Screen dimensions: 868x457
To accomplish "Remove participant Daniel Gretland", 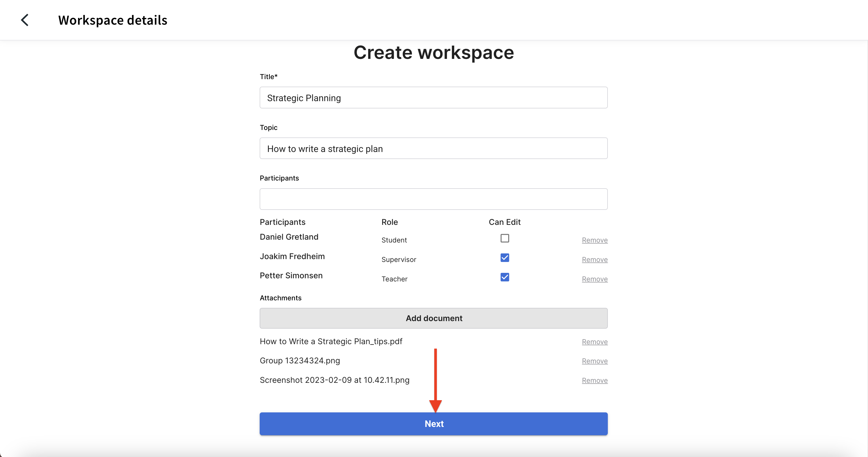I will (594, 240).
